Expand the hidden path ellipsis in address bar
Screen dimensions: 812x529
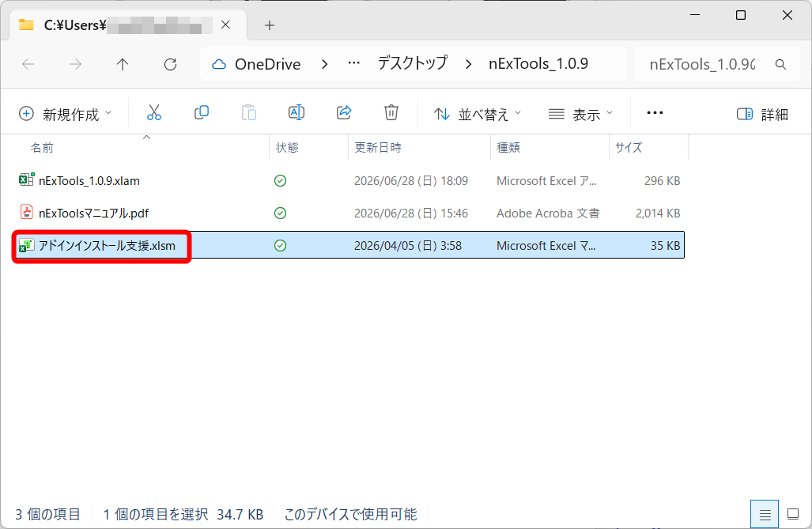click(353, 63)
